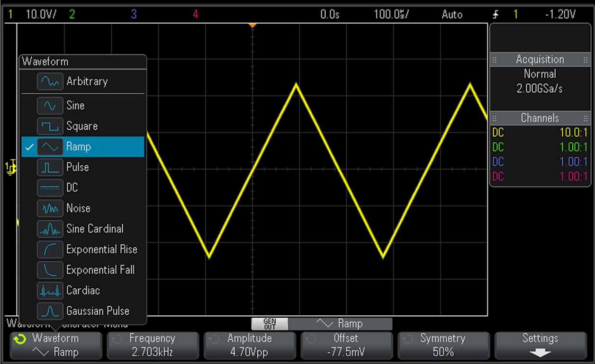Pick the Sine Cardinal waveform icon

pos(50,229)
